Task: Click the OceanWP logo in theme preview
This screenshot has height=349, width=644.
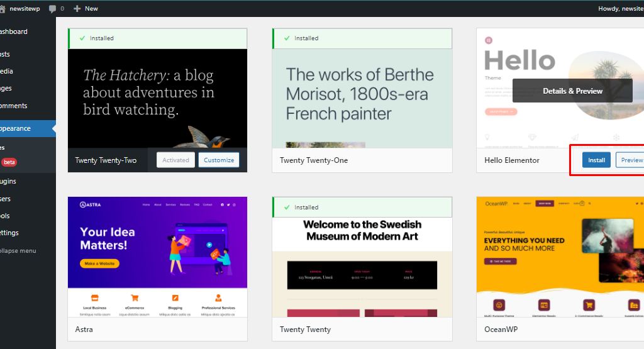Action: coord(497,204)
